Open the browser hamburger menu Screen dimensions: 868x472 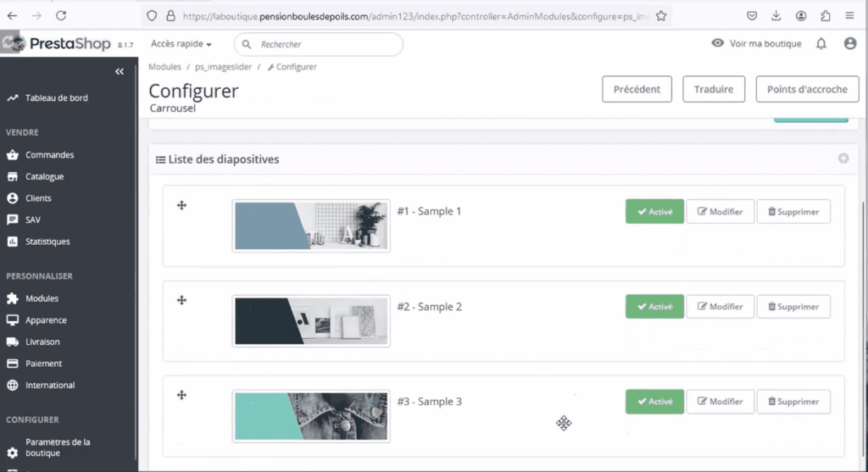[849, 16]
